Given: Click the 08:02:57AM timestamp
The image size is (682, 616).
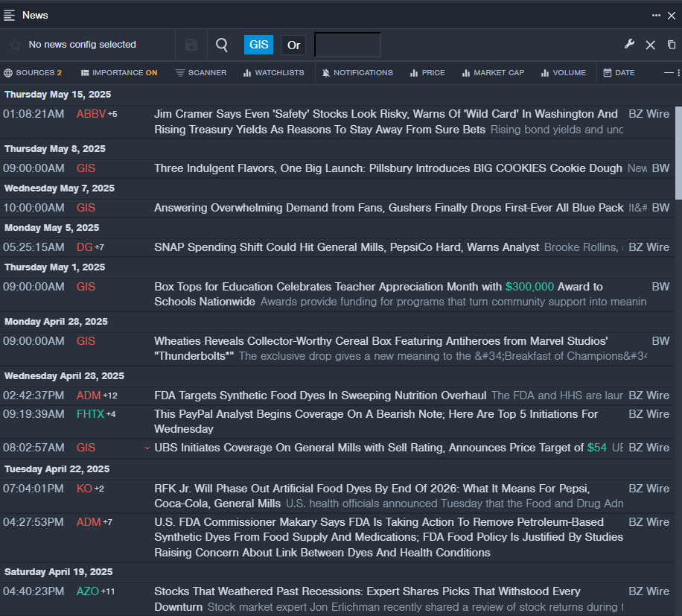Looking at the screenshot, I should click(34, 448).
